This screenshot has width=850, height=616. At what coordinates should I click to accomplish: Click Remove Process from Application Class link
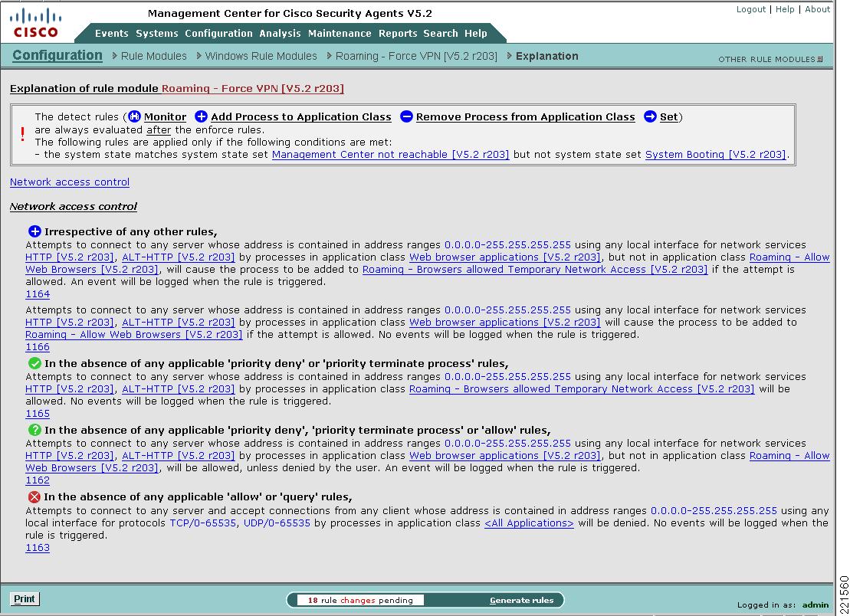[525, 116]
